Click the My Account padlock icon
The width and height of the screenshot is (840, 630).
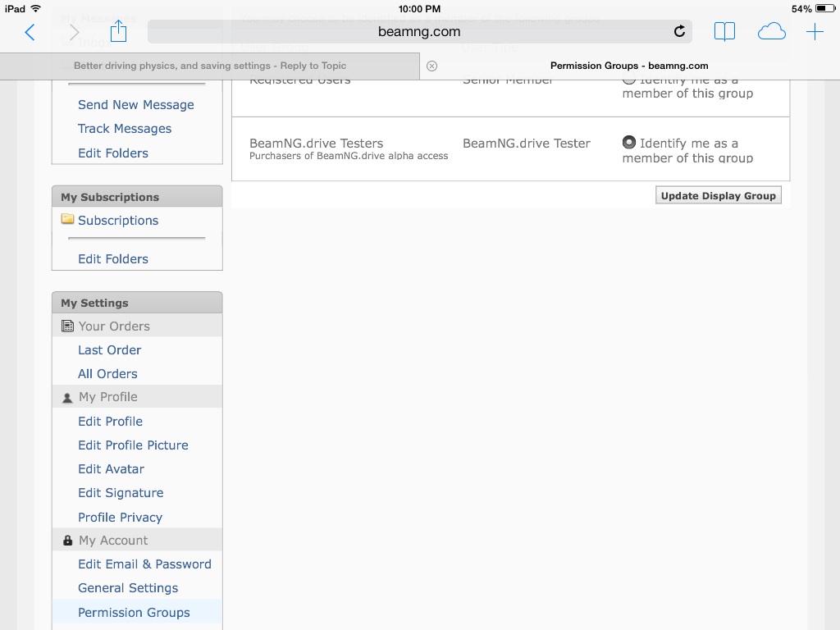click(67, 541)
